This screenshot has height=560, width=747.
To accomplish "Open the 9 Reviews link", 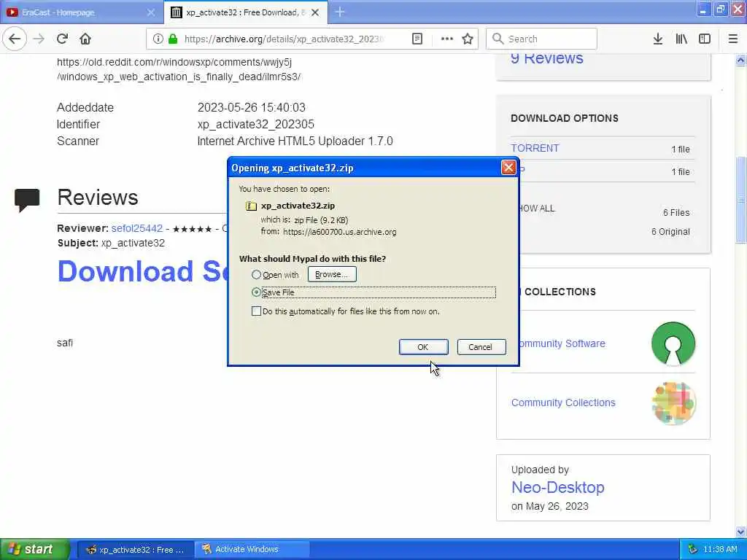I will 547,58.
